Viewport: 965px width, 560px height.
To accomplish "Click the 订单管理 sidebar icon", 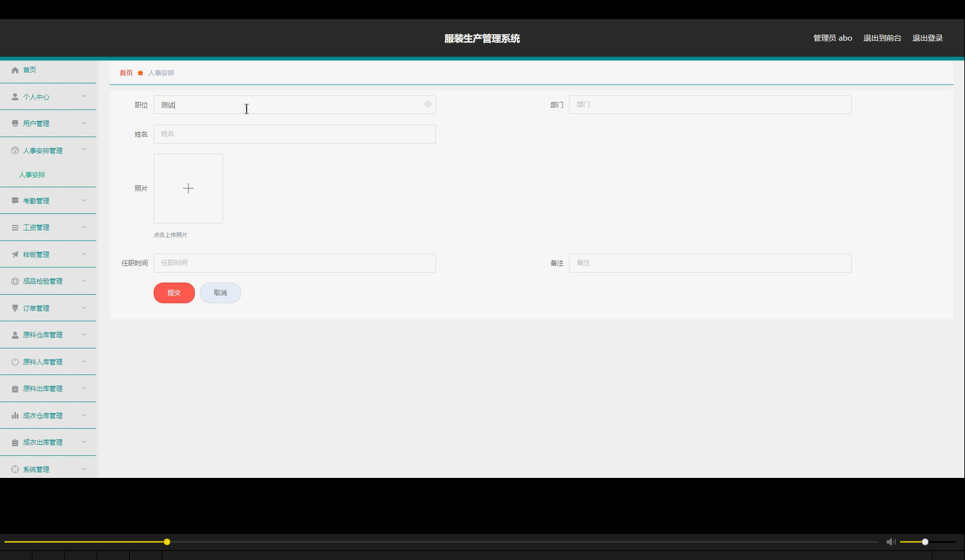I will pos(15,308).
